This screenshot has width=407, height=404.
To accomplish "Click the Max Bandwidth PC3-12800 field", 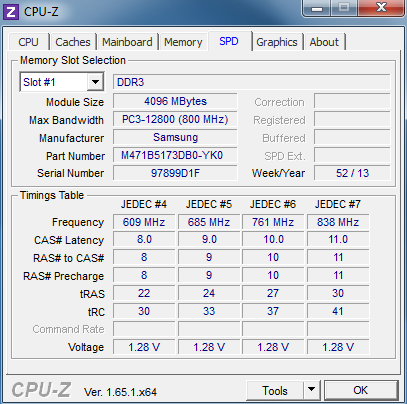I will pyautogui.click(x=175, y=119).
